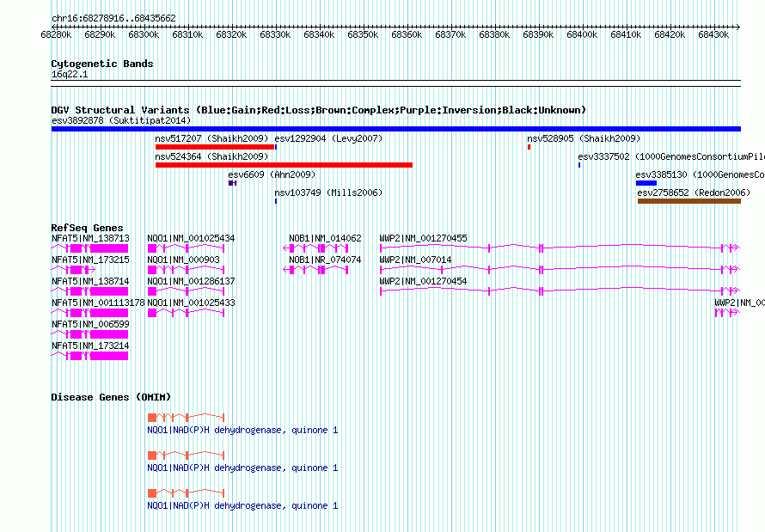The width and height of the screenshot is (765, 532).
Task: Select the blue esv3385130 gain bar
Action: point(646,183)
